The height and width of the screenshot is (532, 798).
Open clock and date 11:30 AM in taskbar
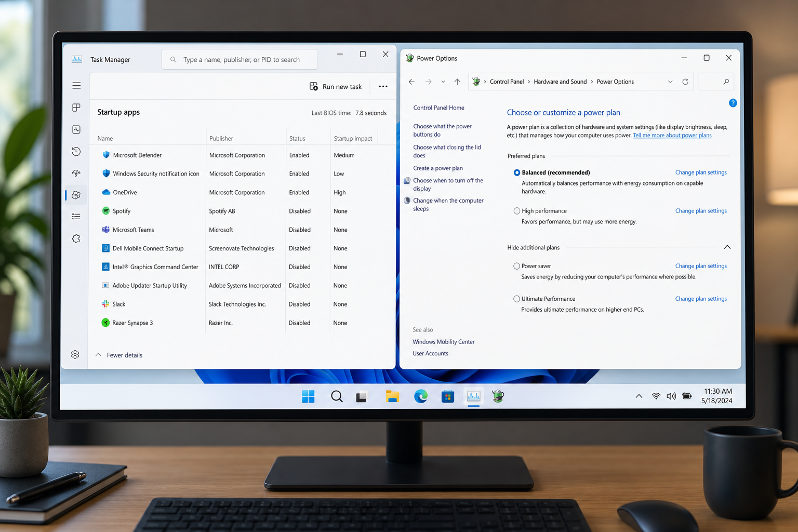pyautogui.click(x=717, y=396)
